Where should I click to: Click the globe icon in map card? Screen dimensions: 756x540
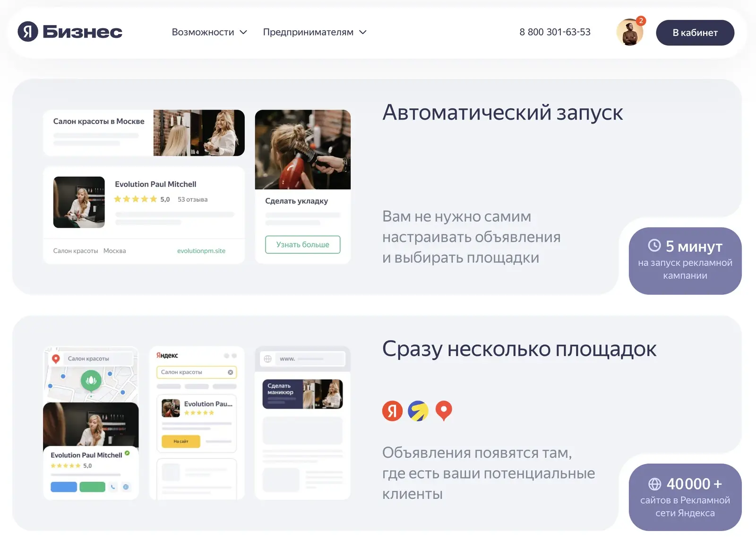pyautogui.click(x=126, y=487)
